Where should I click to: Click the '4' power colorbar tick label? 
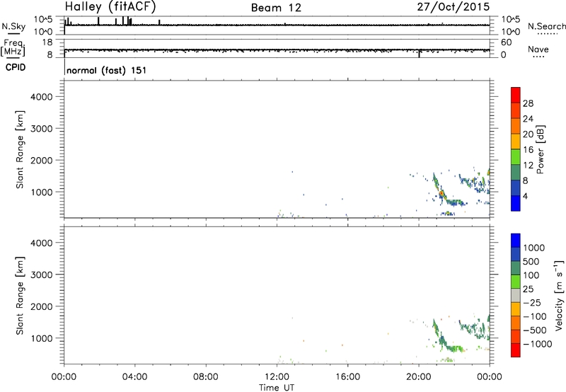pos(526,196)
